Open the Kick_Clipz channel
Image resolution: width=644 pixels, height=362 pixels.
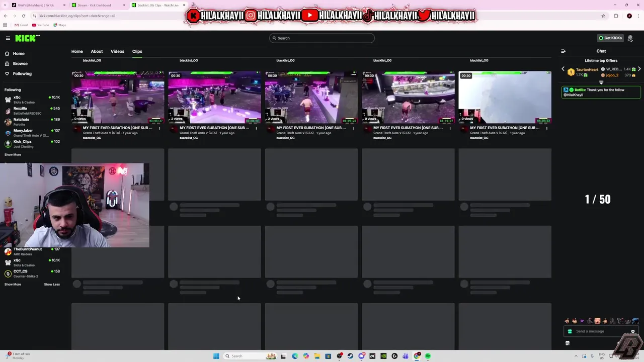(32, 144)
